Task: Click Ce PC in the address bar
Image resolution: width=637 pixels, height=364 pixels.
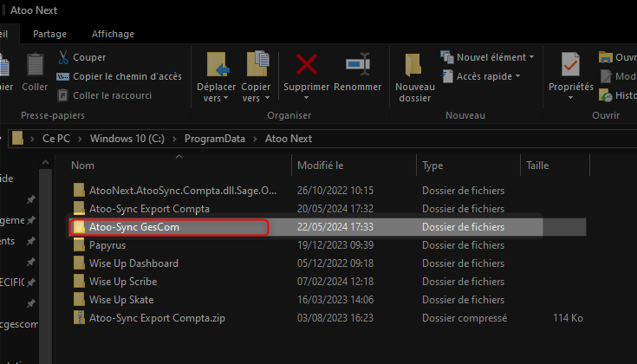Action: [x=56, y=139]
